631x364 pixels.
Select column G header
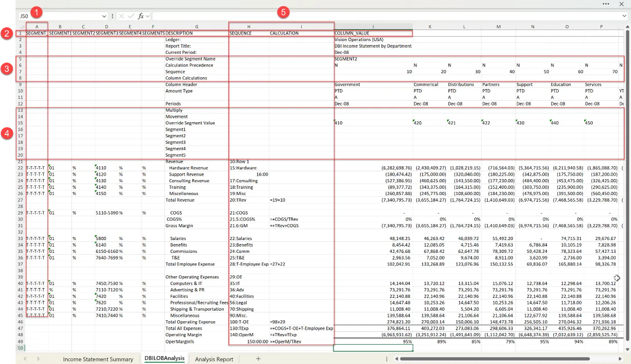pyautogui.click(x=196, y=26)
